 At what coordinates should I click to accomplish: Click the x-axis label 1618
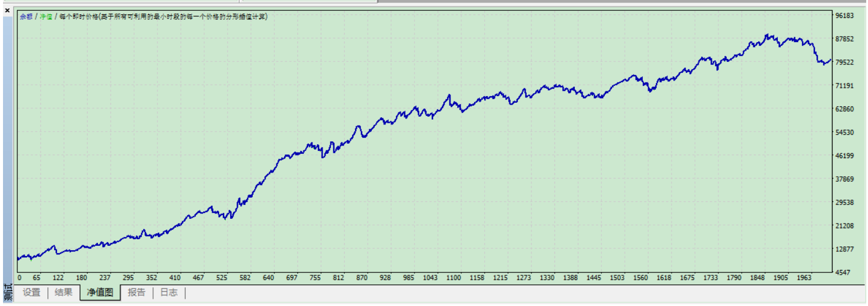click(664, 278)
